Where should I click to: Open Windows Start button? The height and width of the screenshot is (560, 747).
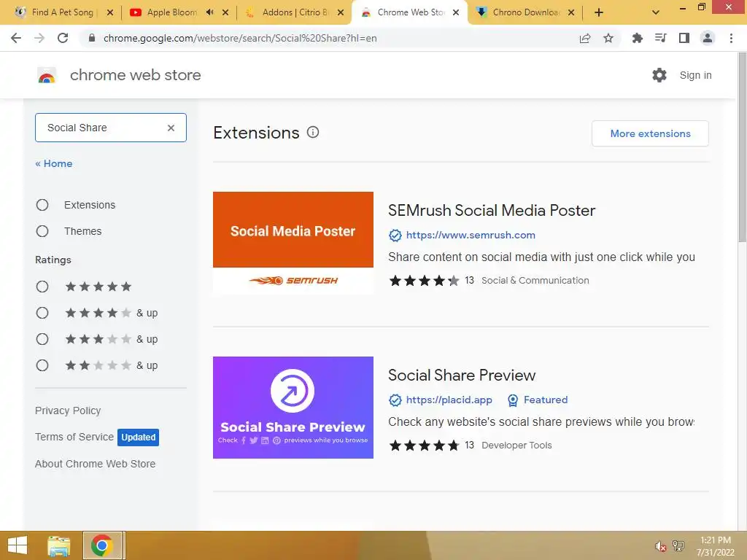point(18,545)
